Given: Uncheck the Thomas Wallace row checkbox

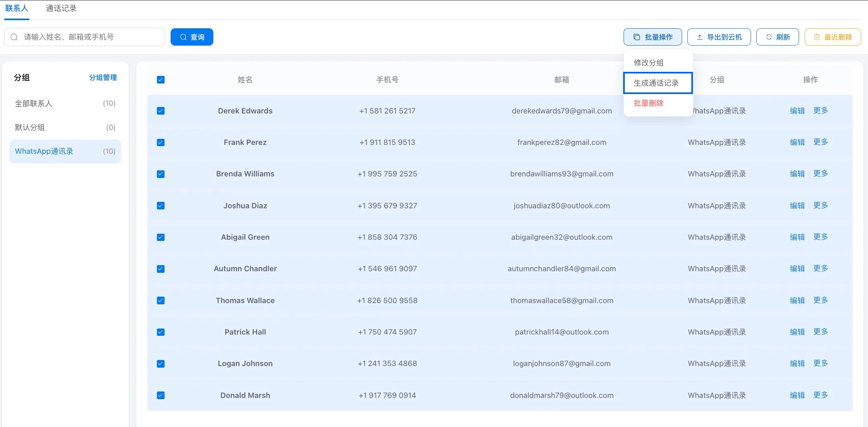Looking at the screenshot, I should tap(161, 301).
